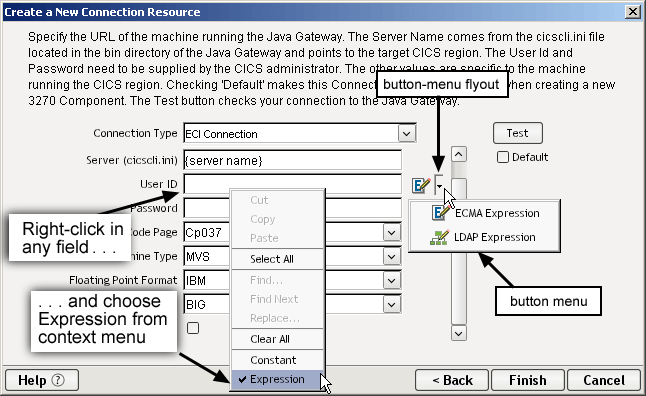Select Paste in the context menu
The width and height of the screenshot is (646, 396).
[277, 238]
